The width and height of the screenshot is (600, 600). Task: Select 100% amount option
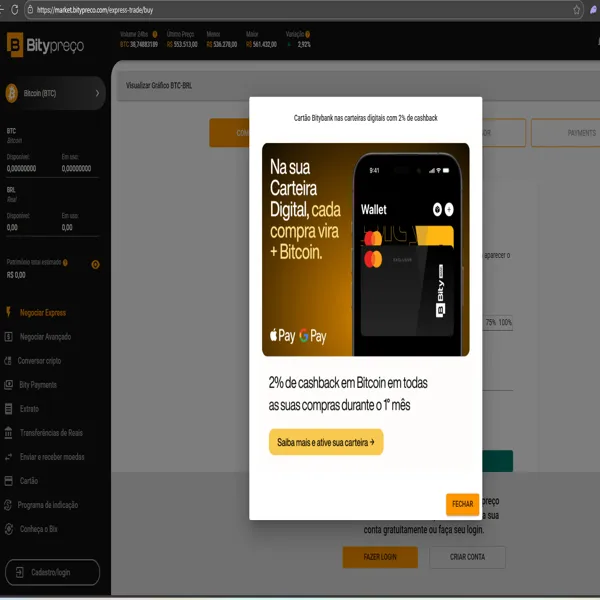(505, 323)
